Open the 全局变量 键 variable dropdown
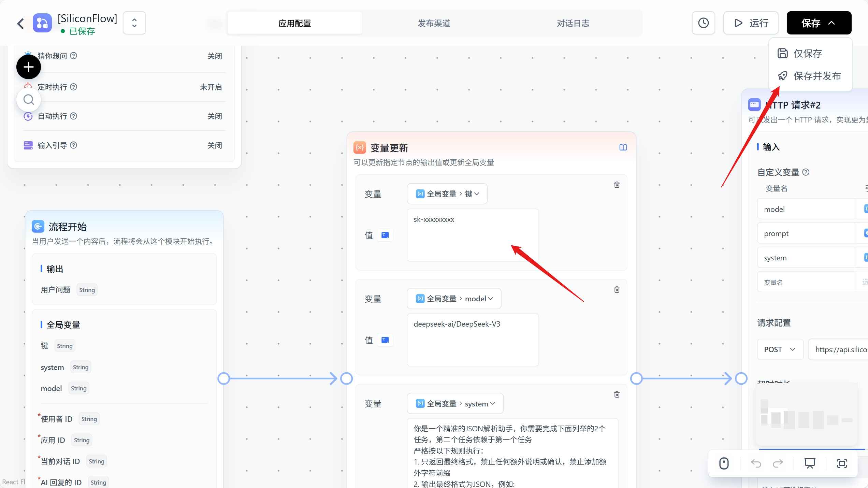Viewport: 868px width, 488px height. (x=447, y=193)
